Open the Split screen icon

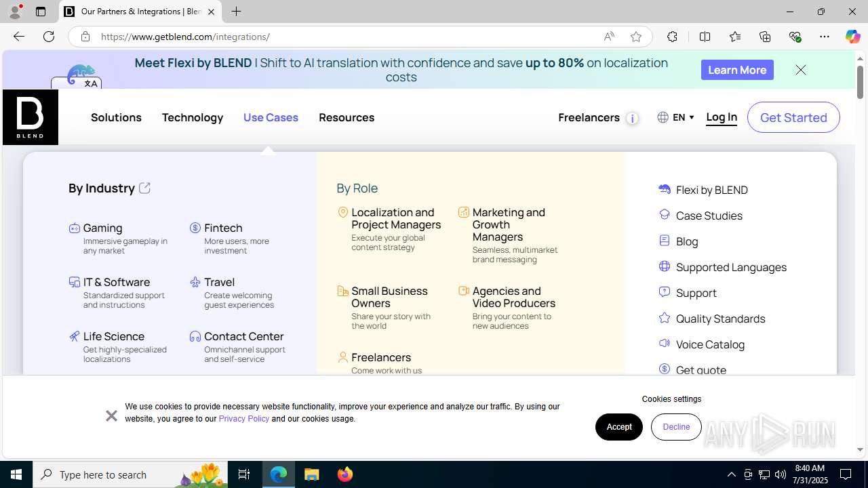pyautogui.click(x=705, y=37)
